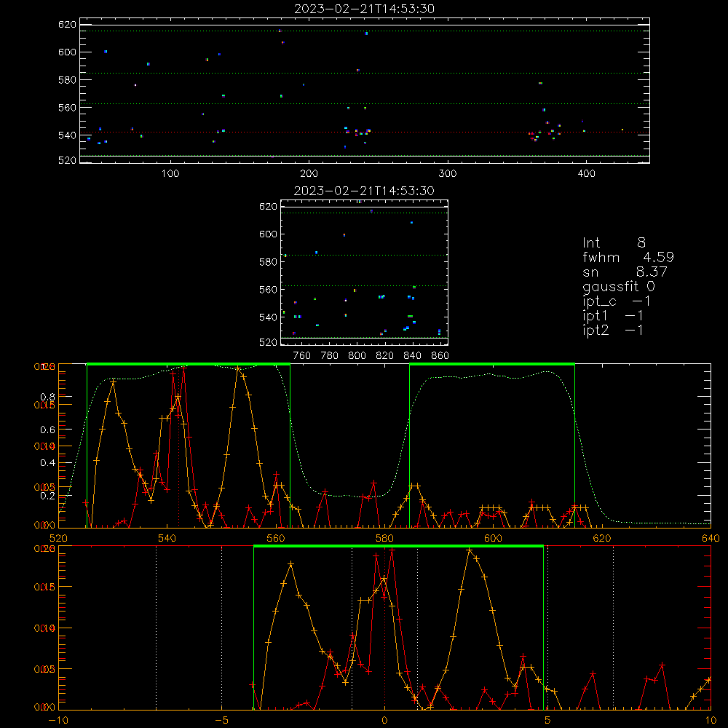Click the "ipt1 -1" readout line
The height and width of the screenshot is (728, 728).
click(613, 316)
